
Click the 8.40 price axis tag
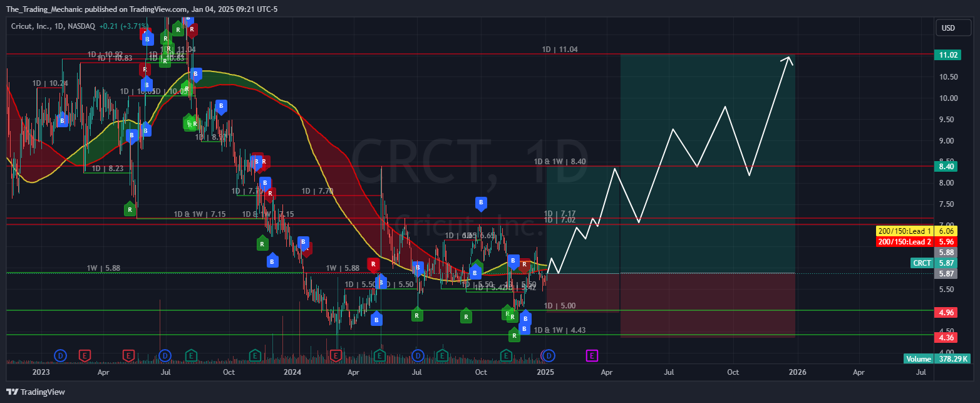tap(945, 166)
